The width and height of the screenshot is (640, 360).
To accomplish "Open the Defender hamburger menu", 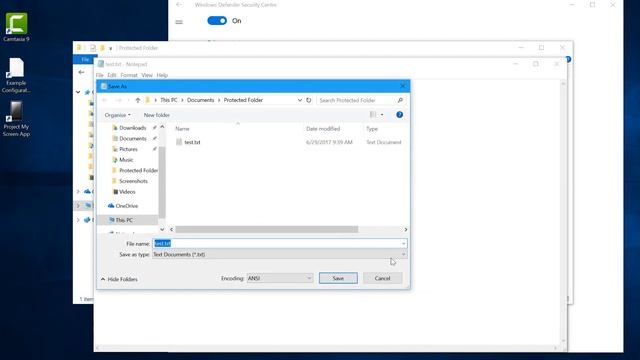I will point(179,22).
